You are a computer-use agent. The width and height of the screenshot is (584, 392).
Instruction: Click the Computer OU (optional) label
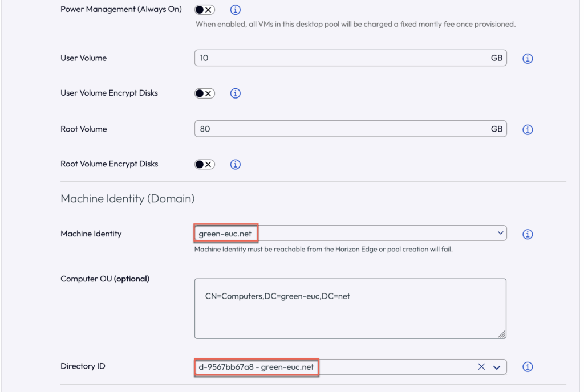(105, 279)
